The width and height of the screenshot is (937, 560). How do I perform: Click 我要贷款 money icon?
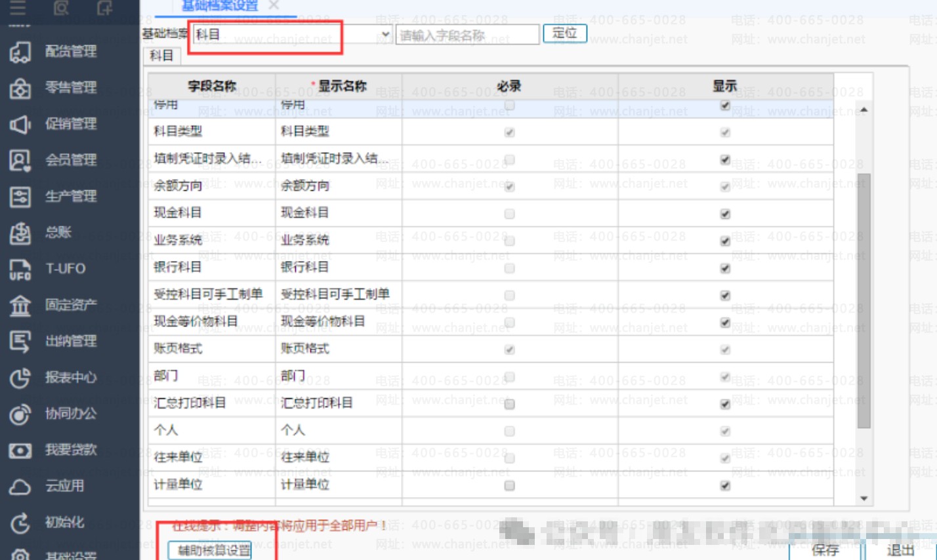(20, 450)
